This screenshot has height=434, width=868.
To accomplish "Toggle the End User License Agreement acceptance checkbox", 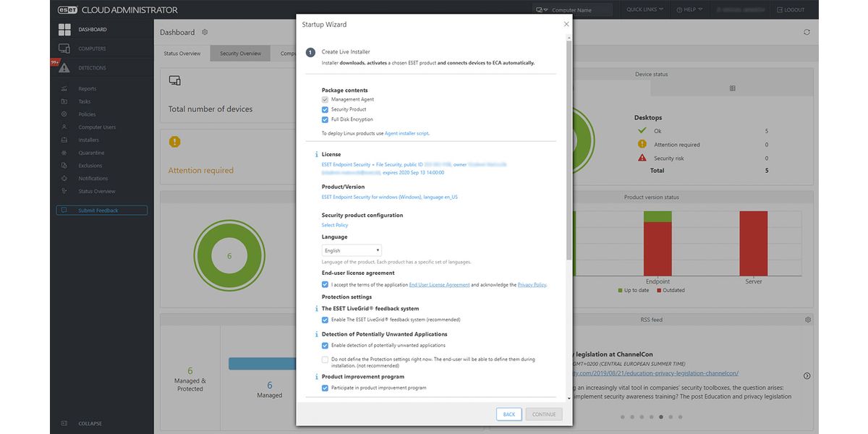I will 325,285.
